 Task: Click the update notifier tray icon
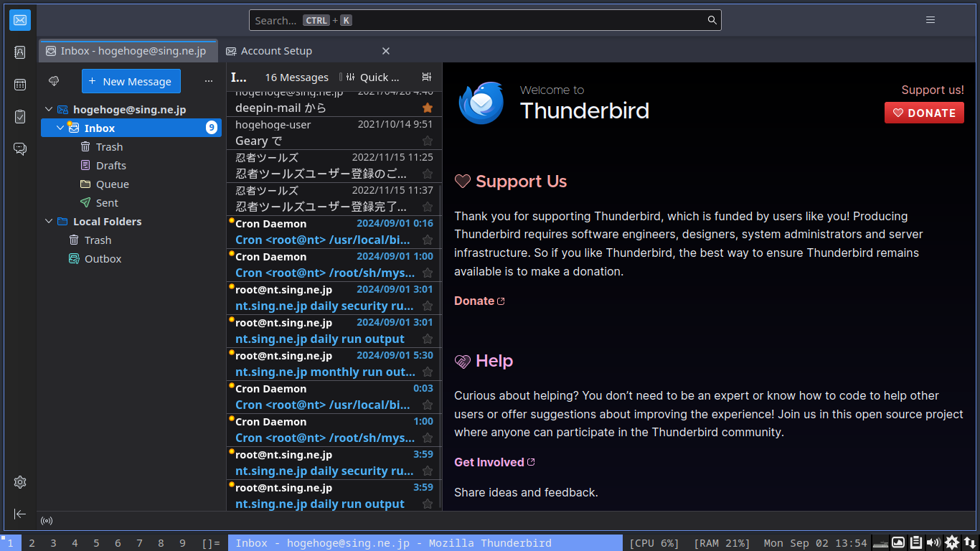(952, 542)
